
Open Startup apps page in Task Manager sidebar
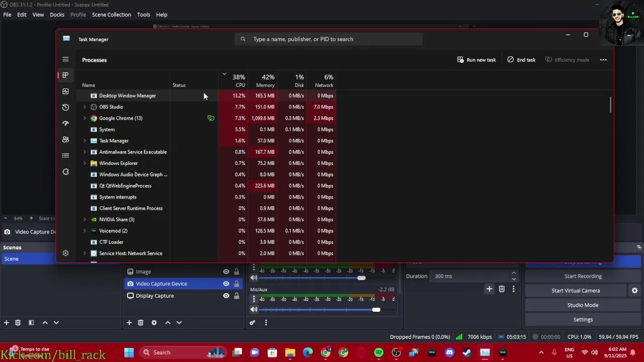pyautogui.click(x=65, y=123)
